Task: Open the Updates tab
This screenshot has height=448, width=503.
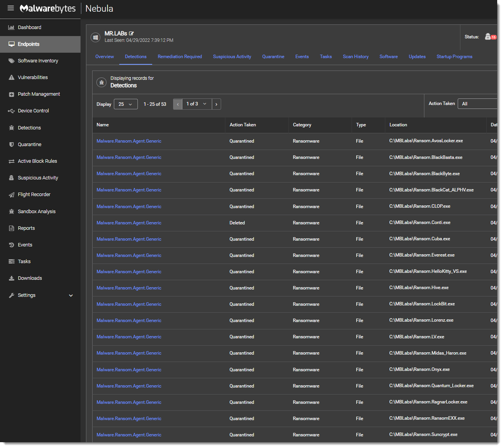Action: (x=417, y=57)
